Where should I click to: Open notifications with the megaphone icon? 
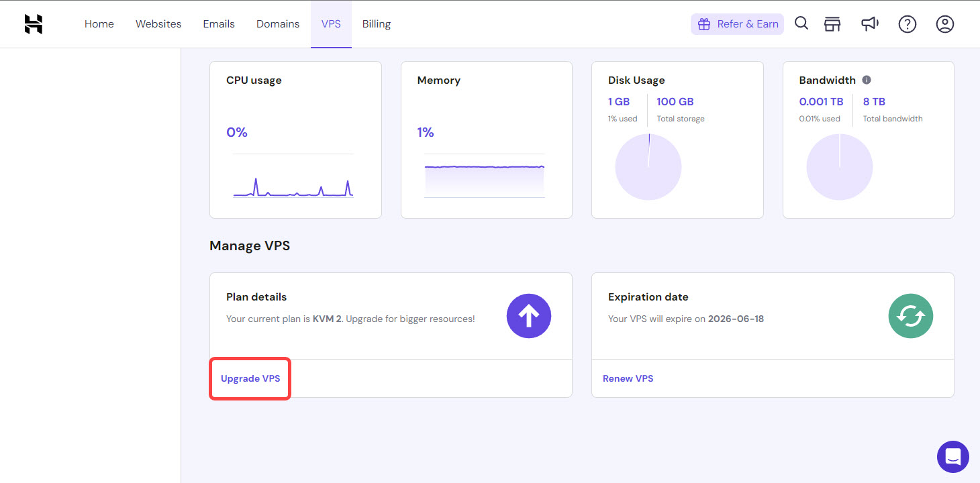click(870, 23)
